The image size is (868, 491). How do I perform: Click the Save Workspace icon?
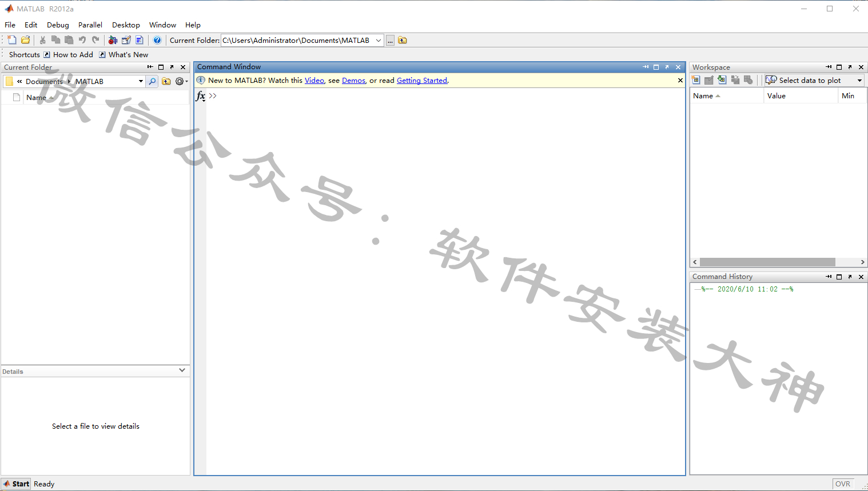point(735,80)
